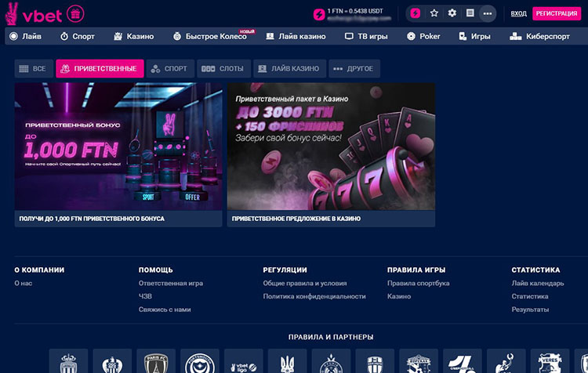Viewport: 588px width, 373px height.
Task: Filter promotions by СЛОТЫ tab
Action: click(x=224, y=69)
